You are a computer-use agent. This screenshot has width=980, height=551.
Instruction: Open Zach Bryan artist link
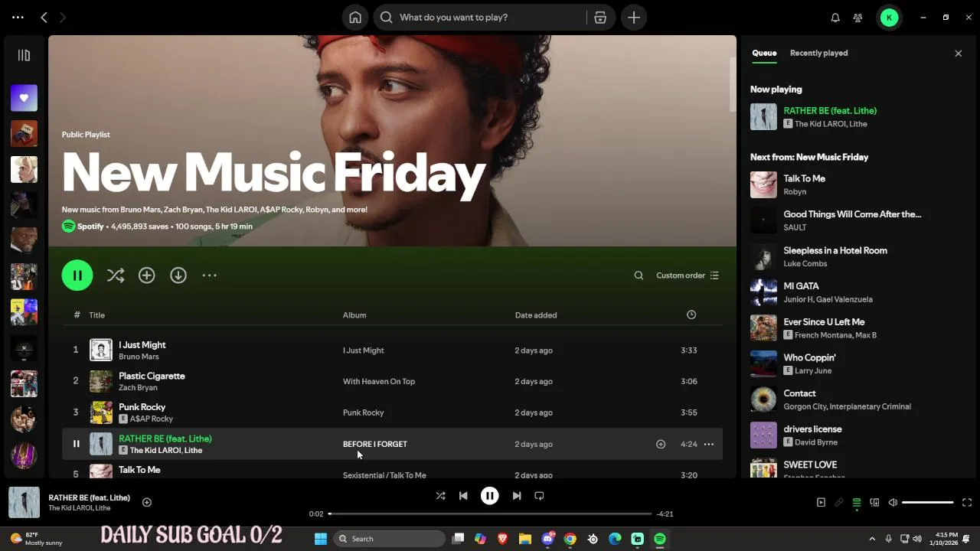[x=138, y=388]
